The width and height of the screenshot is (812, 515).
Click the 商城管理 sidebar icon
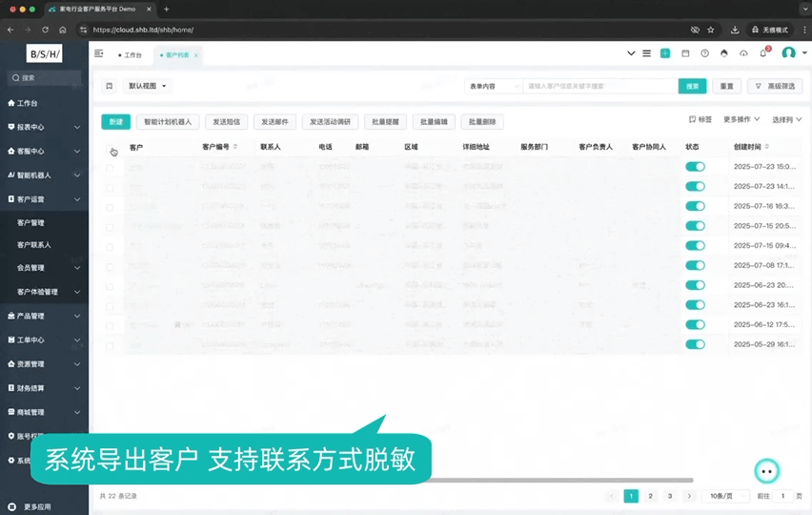11,412
